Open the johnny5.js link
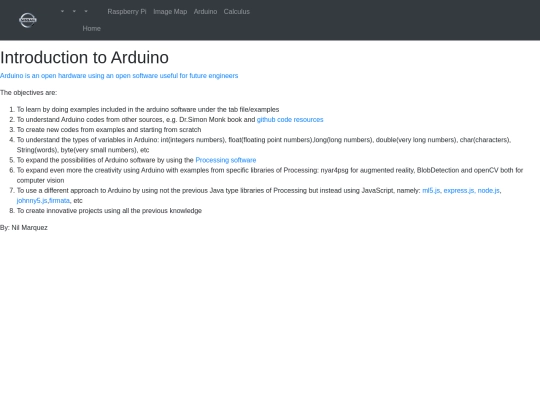This screenshot has width=540, height=405. 32,201
